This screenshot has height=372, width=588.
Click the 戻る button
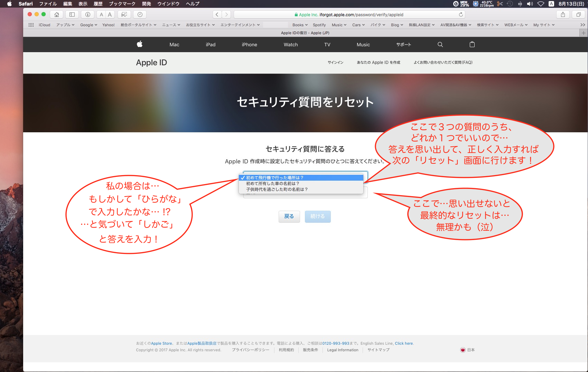click(289, 217)
